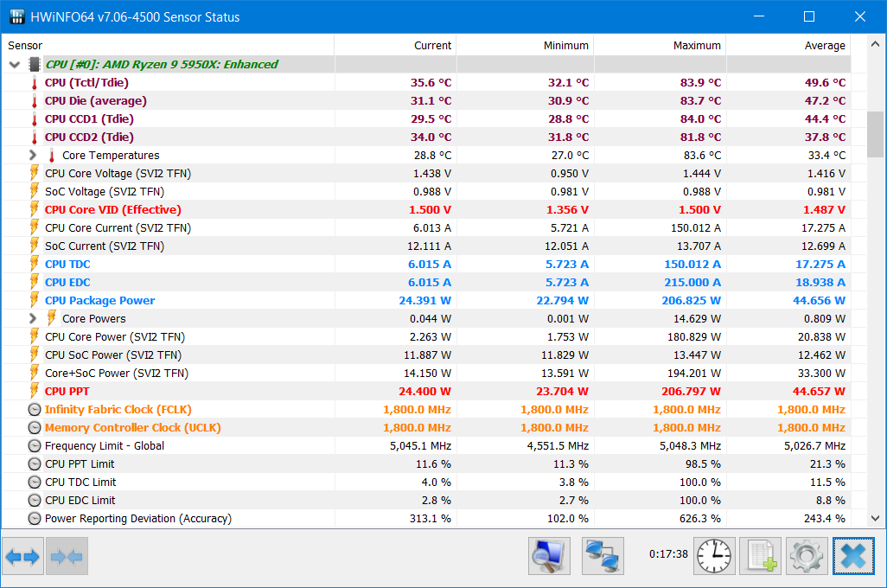The height and width of the screenshot is (588, 887).
Task: Click the expand columns arrows button
Action: click(22, 556)
